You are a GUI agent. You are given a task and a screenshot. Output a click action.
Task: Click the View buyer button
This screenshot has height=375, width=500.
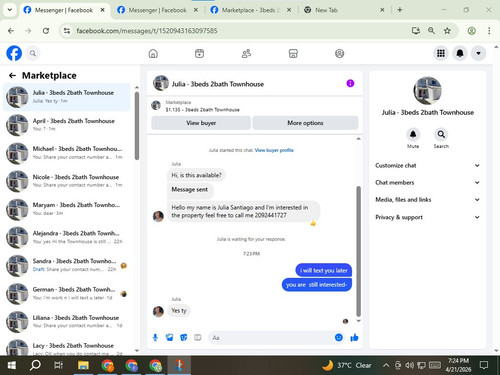(201, 123)
